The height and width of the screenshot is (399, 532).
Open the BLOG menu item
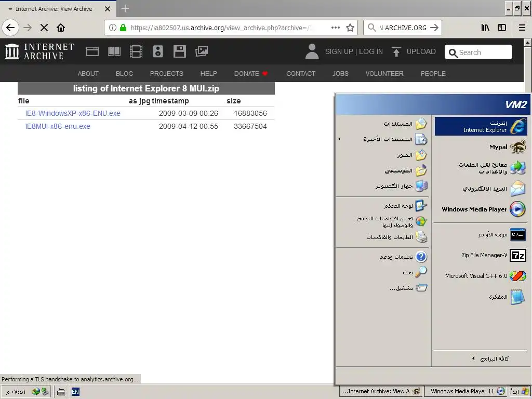[x=124, y=74]
